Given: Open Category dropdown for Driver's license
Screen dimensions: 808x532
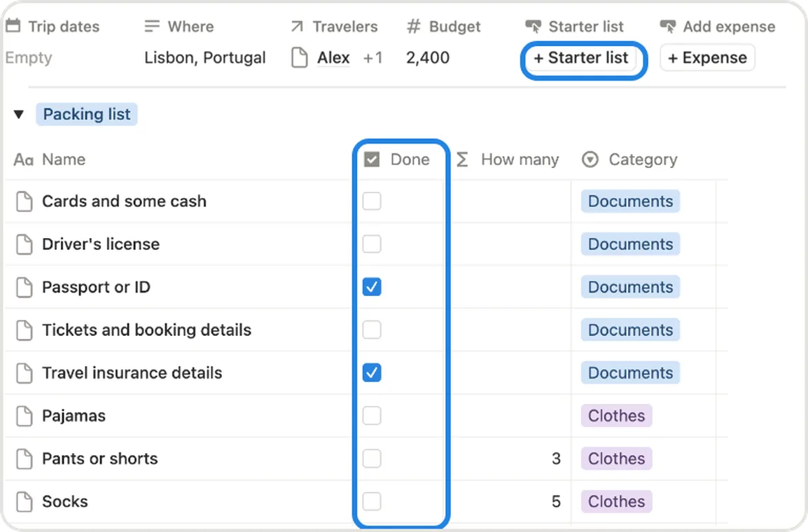Looking at the screenshot, I should click(630, 244).
